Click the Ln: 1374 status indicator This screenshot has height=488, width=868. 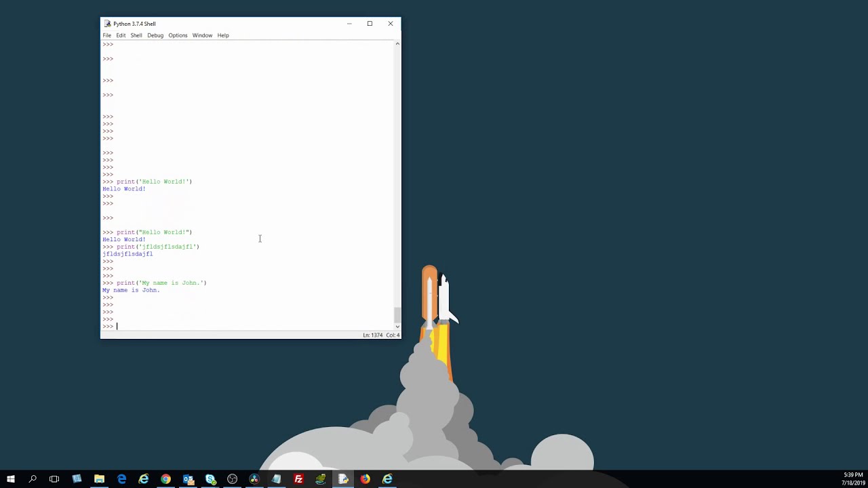click(x=372, y=335)
